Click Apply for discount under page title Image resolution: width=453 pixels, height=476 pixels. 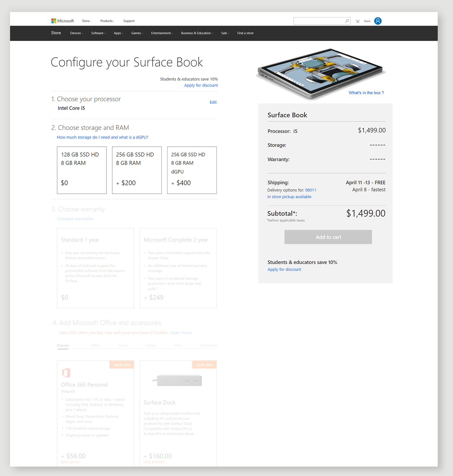pos(201,85)
